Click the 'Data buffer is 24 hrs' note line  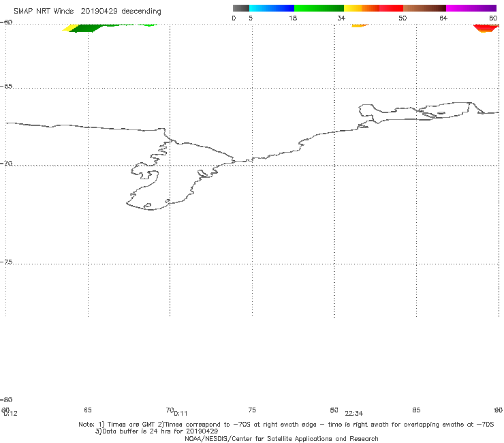click(x=157, y=431)
